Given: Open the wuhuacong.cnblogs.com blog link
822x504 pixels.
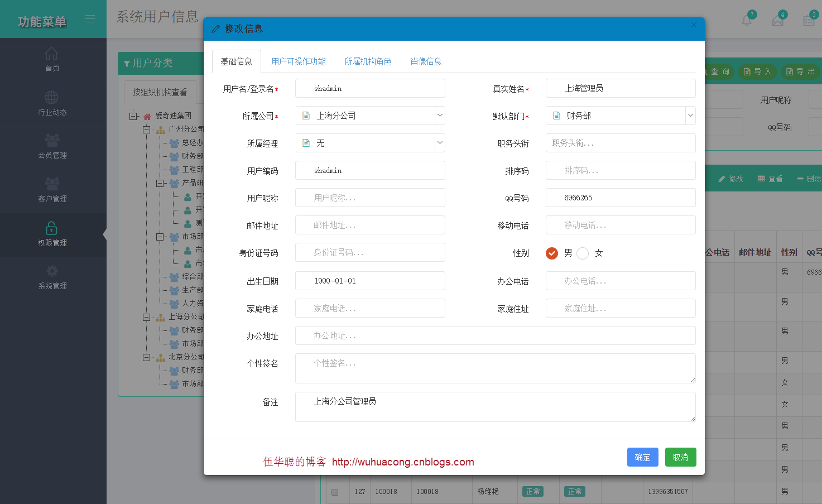Looking at the screenshot, I should point(403,462).
